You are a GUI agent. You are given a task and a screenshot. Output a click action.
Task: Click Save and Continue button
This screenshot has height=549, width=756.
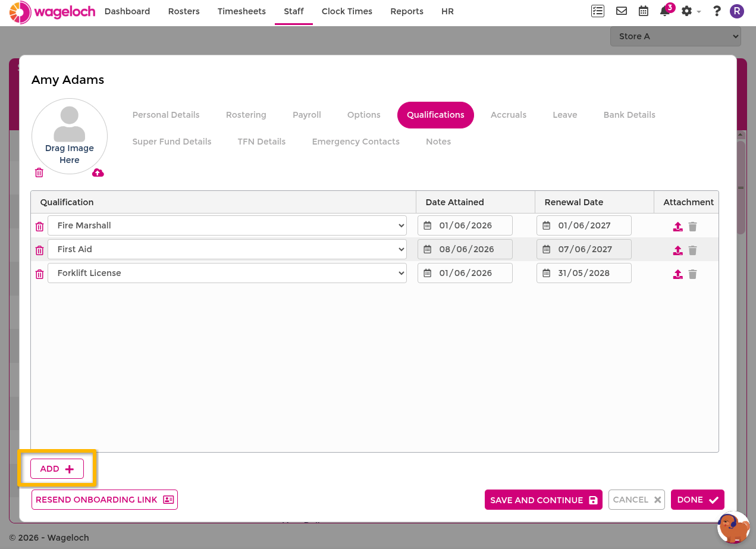tap(544, 500)
